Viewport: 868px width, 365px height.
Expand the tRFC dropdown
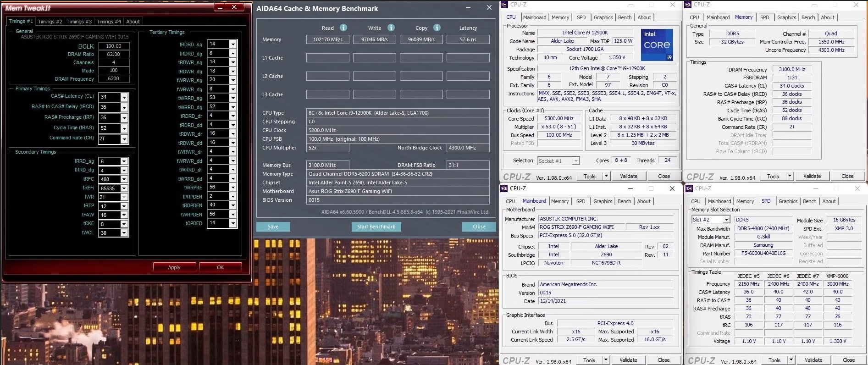click(x=124, y=179)
